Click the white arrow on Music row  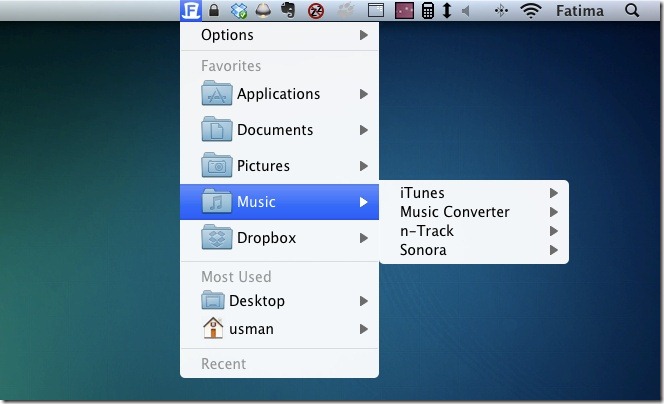click(x=363, y=202)
